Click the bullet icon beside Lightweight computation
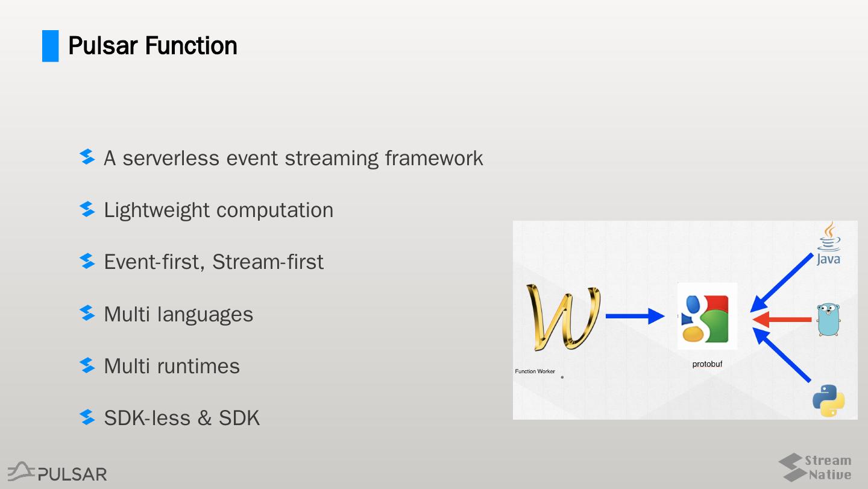Image resolution: width=868 pixels, height=489 pixels. (87, 209)
